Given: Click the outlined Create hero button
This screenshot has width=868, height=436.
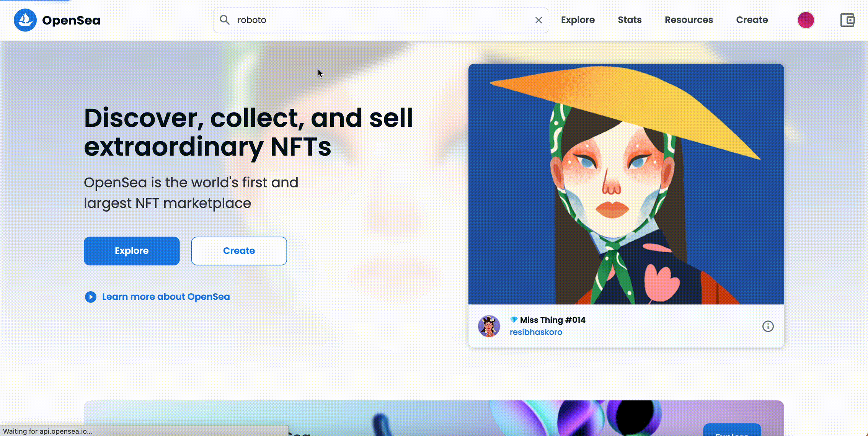Looking at the screenshot, I should click(239, 251).
